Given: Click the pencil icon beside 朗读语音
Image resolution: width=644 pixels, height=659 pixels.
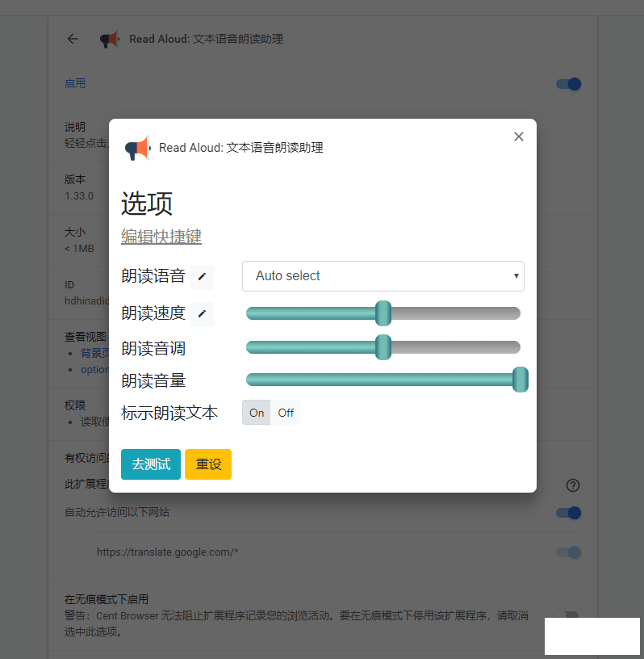Looking at the screenshot, I should 202,276.
